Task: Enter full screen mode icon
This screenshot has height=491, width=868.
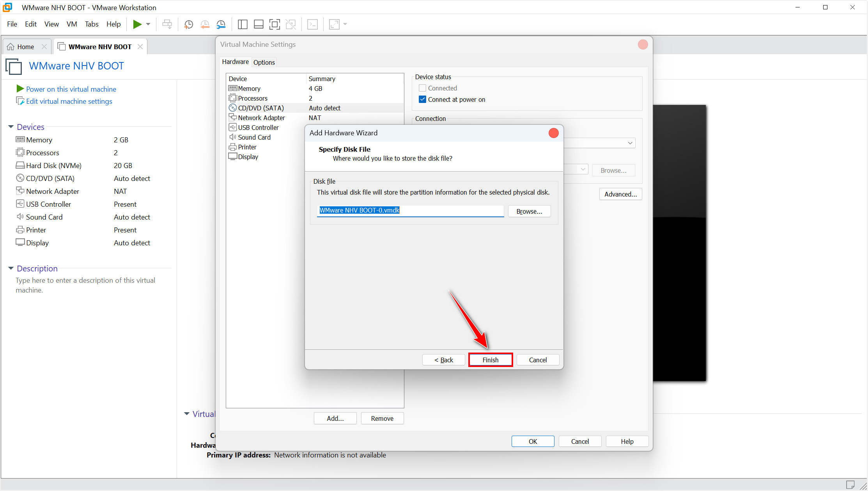Action: (275, 25)
